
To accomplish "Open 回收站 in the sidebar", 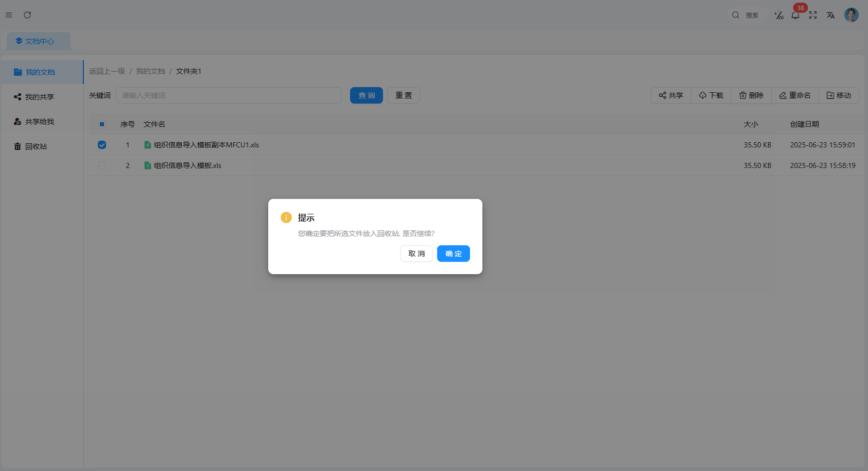I will click(42, 146).
